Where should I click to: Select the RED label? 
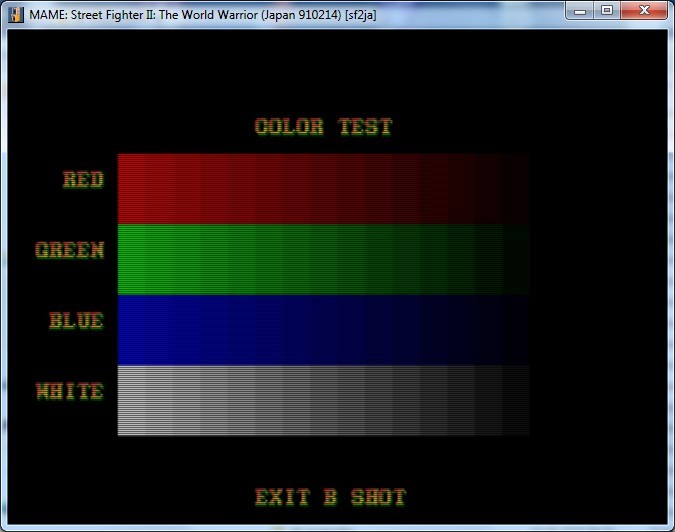[x=83, y=180]
